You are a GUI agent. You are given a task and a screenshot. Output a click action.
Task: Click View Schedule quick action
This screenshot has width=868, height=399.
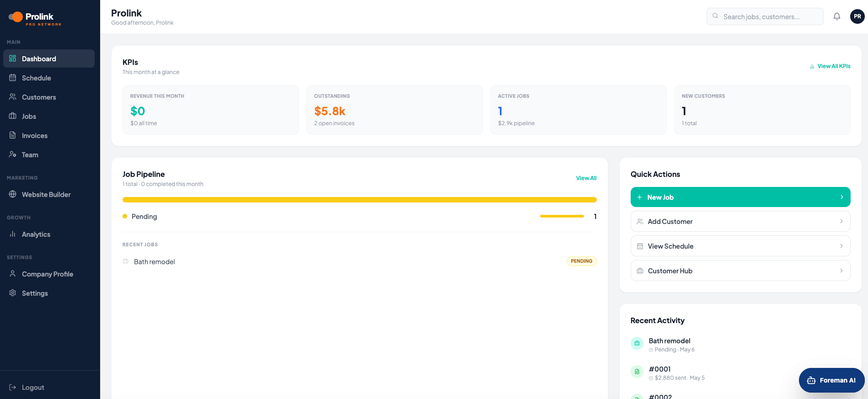(740, 246)
